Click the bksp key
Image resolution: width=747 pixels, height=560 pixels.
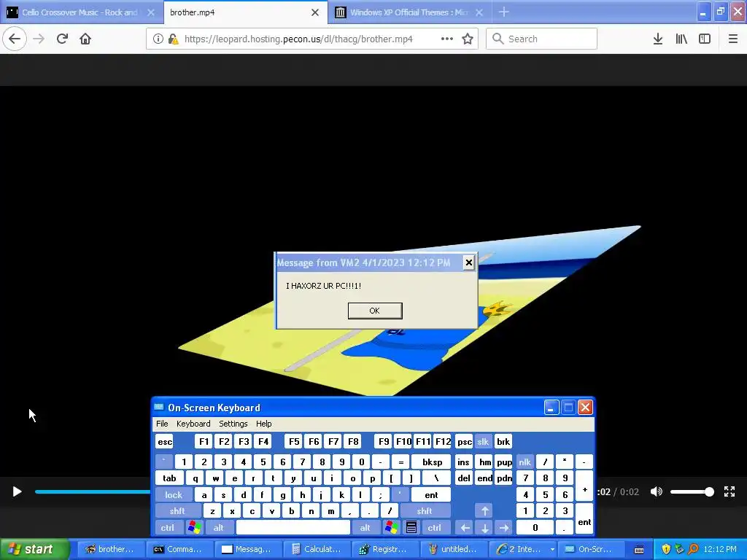(x=432, y=462)
